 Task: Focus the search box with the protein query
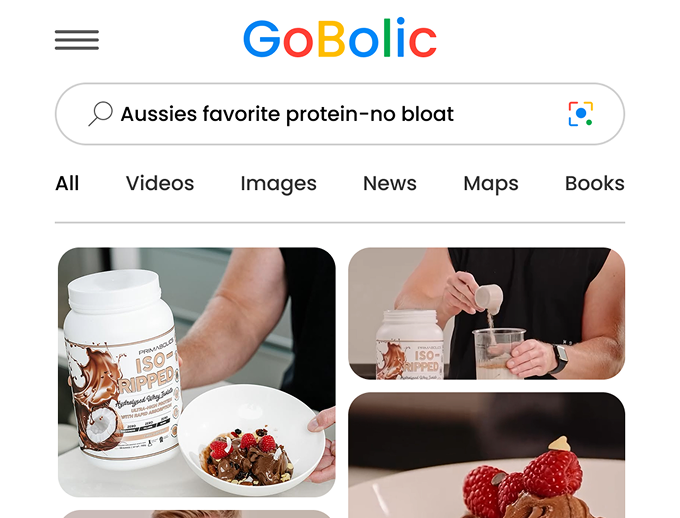[340, 114]
